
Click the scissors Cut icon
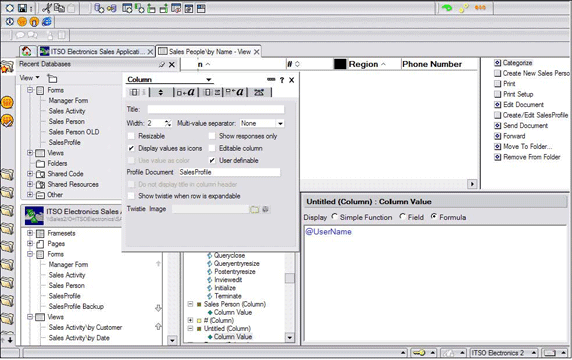pyautogui.click(x=47, y=8)
